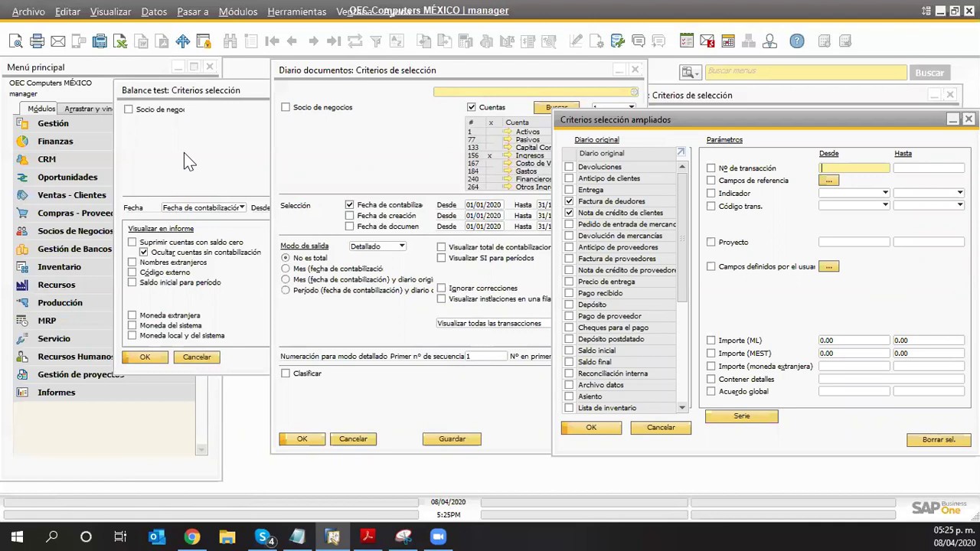Click the Nº de transacción Desde field

pos(854,168)
